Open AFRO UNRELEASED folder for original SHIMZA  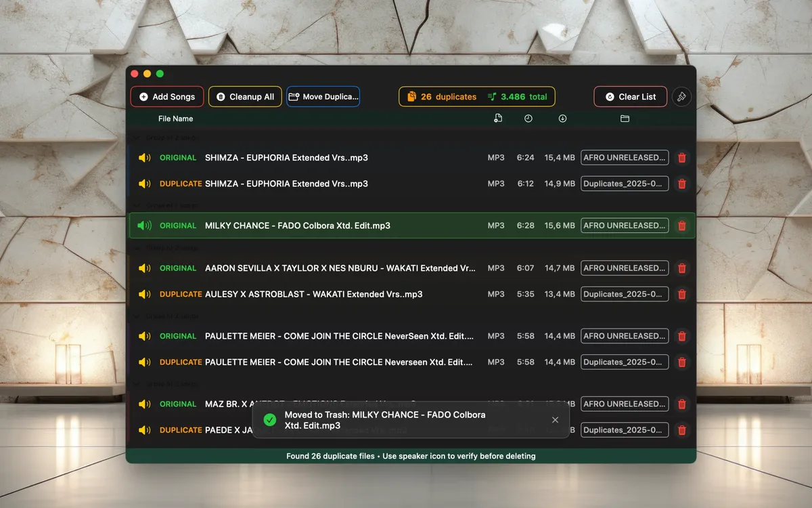click(x=625, y=158)
